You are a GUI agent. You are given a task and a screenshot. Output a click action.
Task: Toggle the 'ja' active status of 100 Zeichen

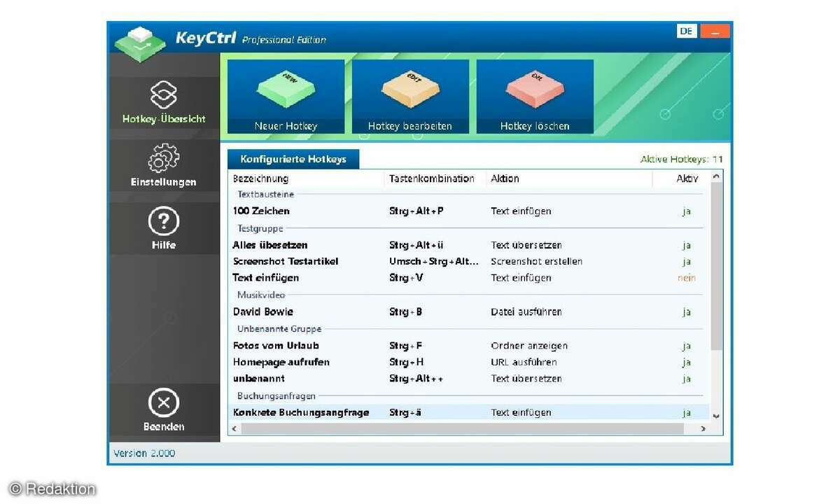[x=686, y=211]
